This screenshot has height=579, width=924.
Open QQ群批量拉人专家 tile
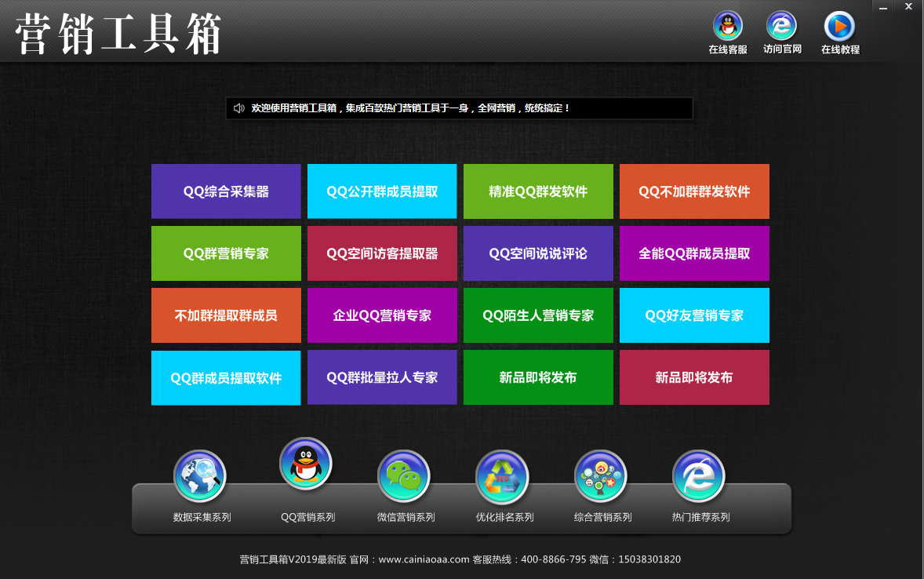coord(383,377)
